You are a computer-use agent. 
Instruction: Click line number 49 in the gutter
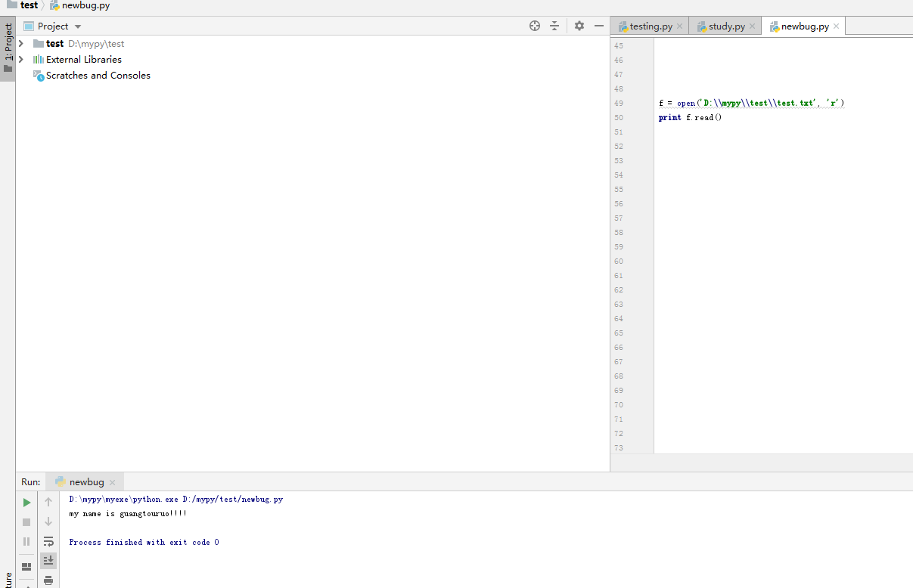click(619, 104)
